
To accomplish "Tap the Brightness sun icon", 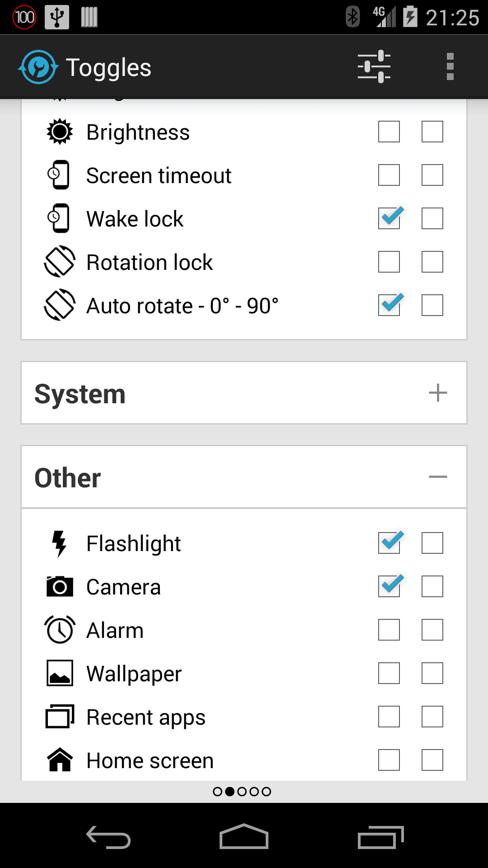I will 60,132.
